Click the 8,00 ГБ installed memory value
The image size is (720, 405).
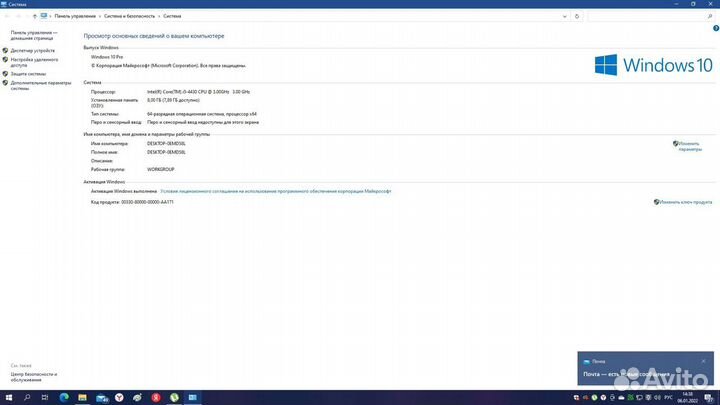click(173, 100)
